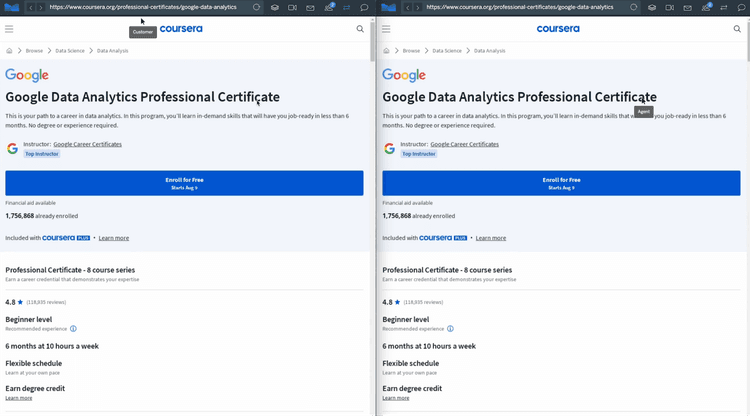Click participants icon with badge in left toolbar
Image resolution: width=750 pixels, height=416 pixels.
pos(329,7)
